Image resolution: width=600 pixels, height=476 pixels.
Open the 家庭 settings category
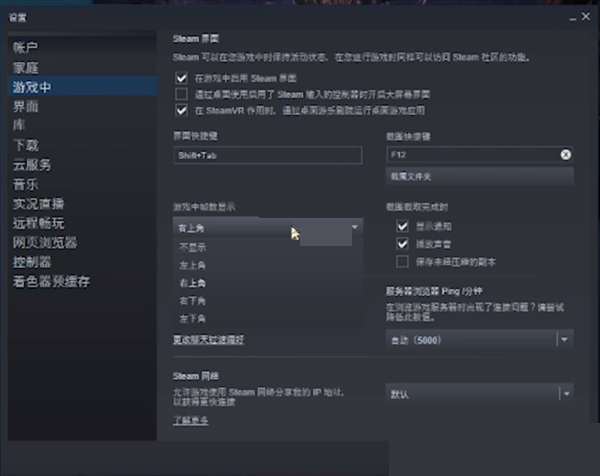pyautogui.click(x=25, y=68)
